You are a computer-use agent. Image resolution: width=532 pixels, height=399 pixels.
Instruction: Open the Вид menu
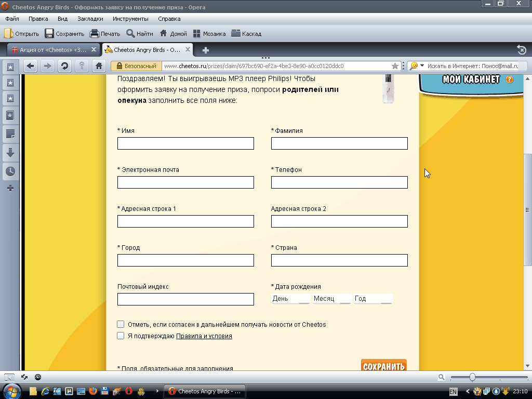62,19
